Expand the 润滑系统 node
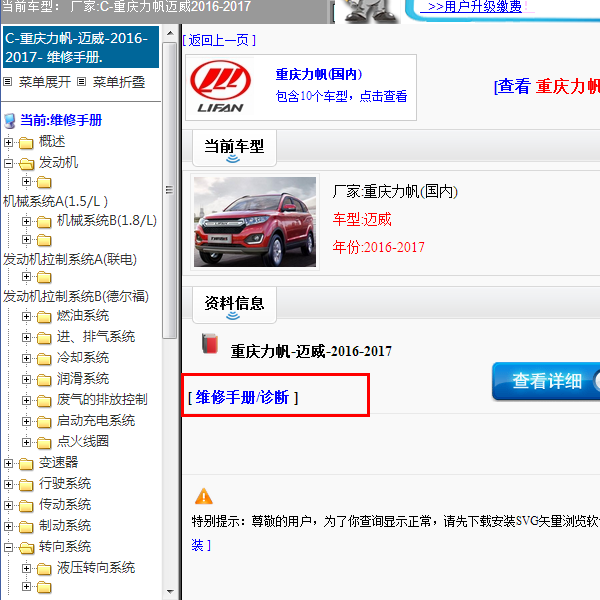 click(26, 380)
